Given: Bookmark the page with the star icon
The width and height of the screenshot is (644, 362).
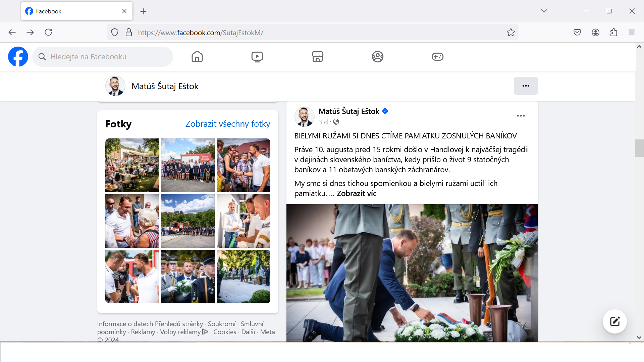Looking at the screenshot, I should [x=511, y=33].
